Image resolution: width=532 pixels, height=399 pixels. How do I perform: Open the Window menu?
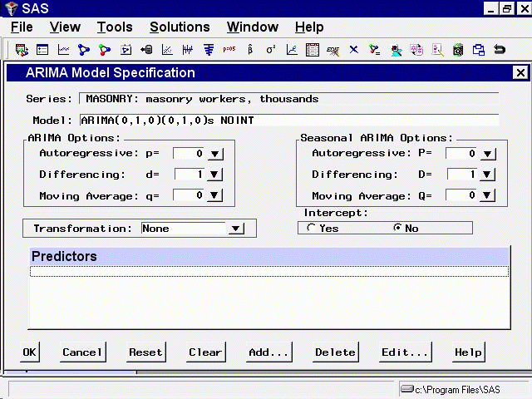coord(253,27)
